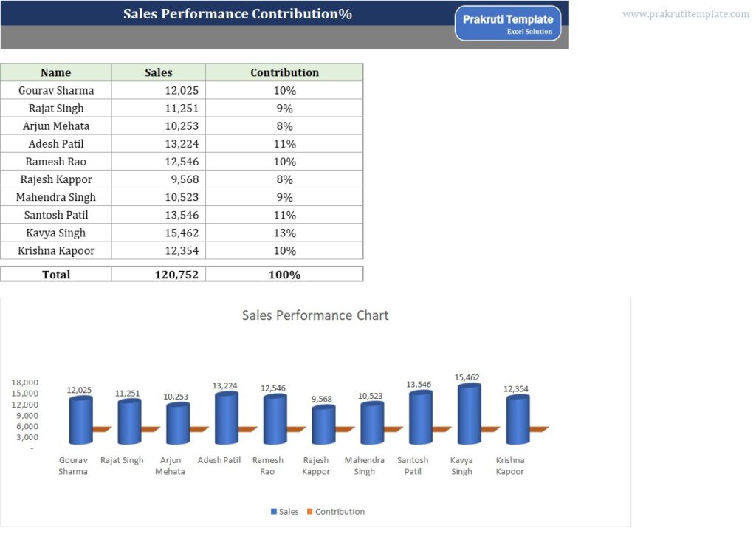Screen dimensions: 756x545
Task: Click the Sales Performance Chart title
Action: point(315,315)
